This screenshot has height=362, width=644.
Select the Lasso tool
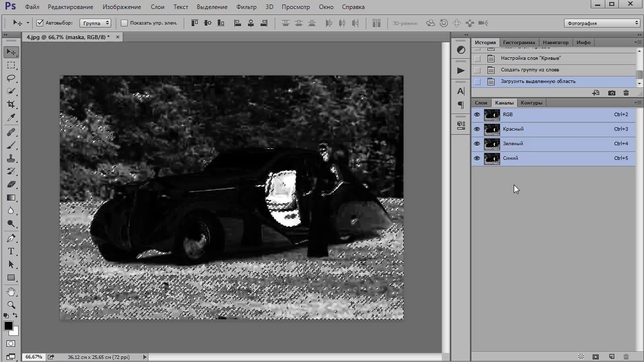[x=11, y=78]
